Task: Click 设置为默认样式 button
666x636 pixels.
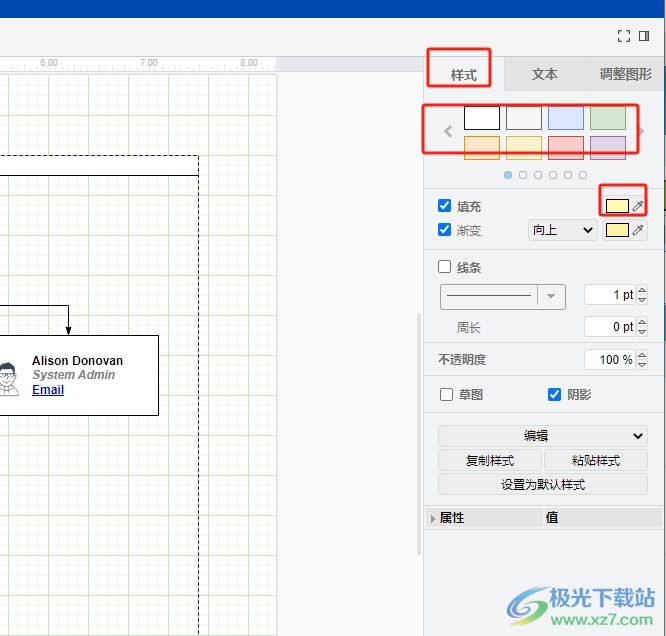Action: [x=543, y=484]
